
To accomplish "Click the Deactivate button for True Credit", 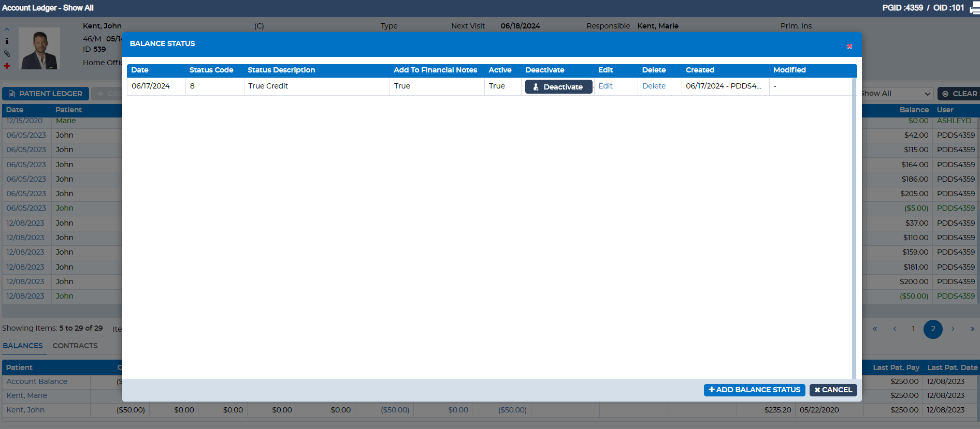I will tap(558, 87).
